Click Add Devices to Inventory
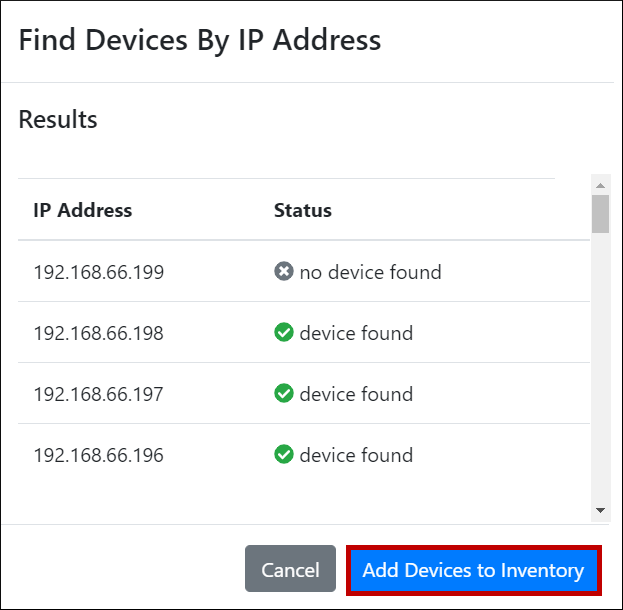 click(473, 570)
